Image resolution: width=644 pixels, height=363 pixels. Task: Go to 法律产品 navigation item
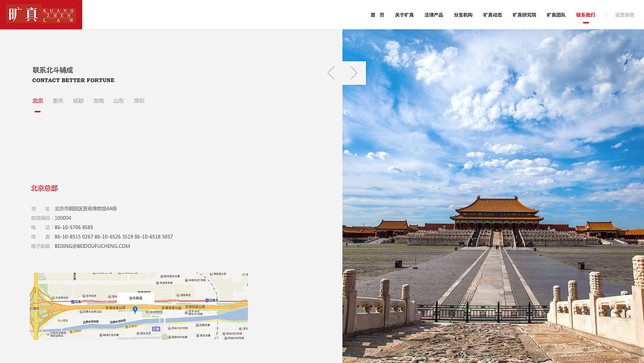click(x=434, y=15)
